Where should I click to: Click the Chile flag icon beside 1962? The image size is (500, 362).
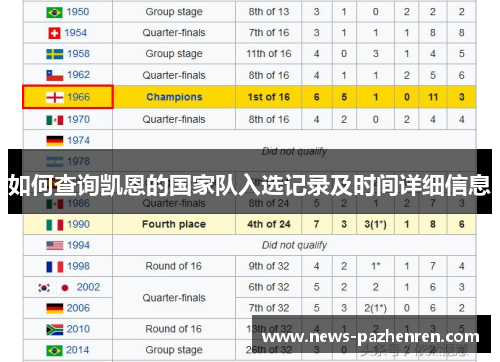pyautogui.click(x=54, y=75)
